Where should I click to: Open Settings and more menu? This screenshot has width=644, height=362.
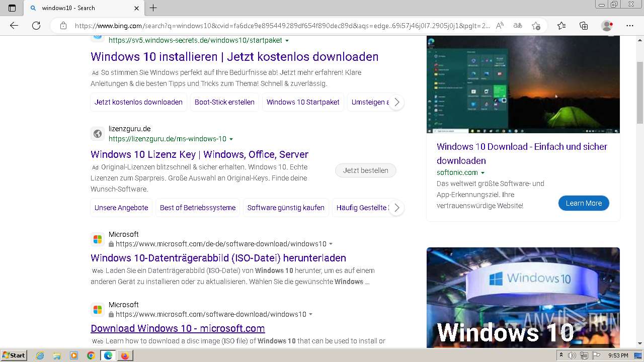click(x=630, y=26)
